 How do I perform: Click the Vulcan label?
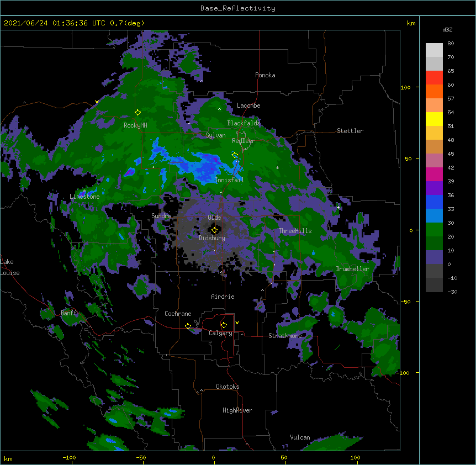click(x=300, y=437)
